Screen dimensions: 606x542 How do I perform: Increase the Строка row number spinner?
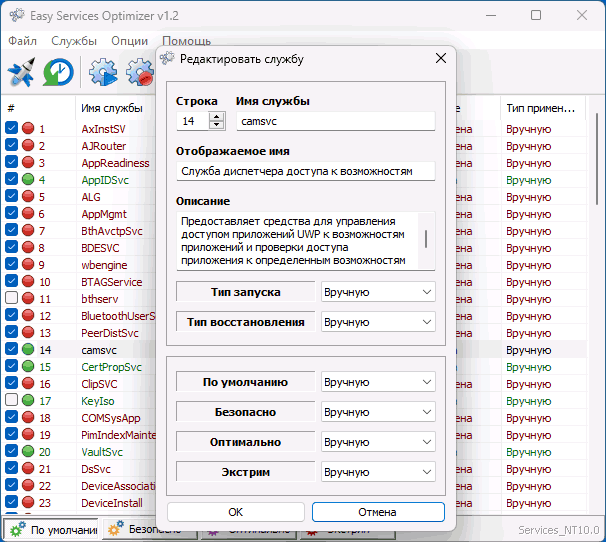click(216, 117)
